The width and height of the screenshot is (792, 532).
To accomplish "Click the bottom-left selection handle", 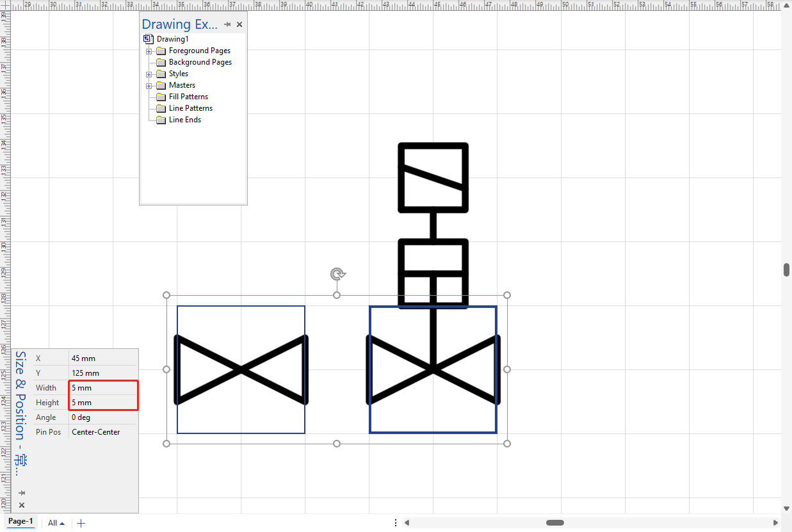I will pyautogui.click(x=166, y=444).
